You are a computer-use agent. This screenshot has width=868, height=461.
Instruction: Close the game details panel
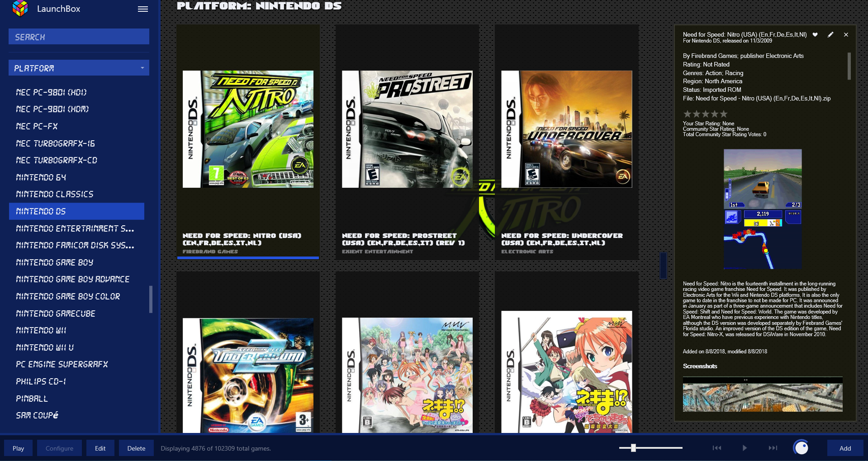(x=846, y=35)
